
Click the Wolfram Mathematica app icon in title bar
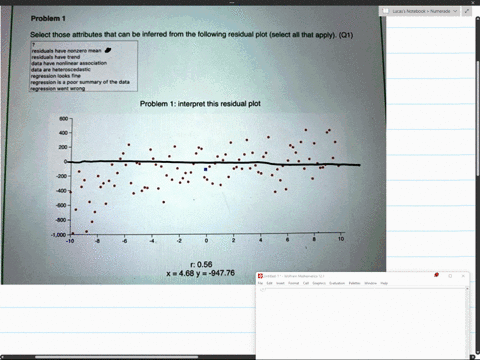[x=261, y=276]
